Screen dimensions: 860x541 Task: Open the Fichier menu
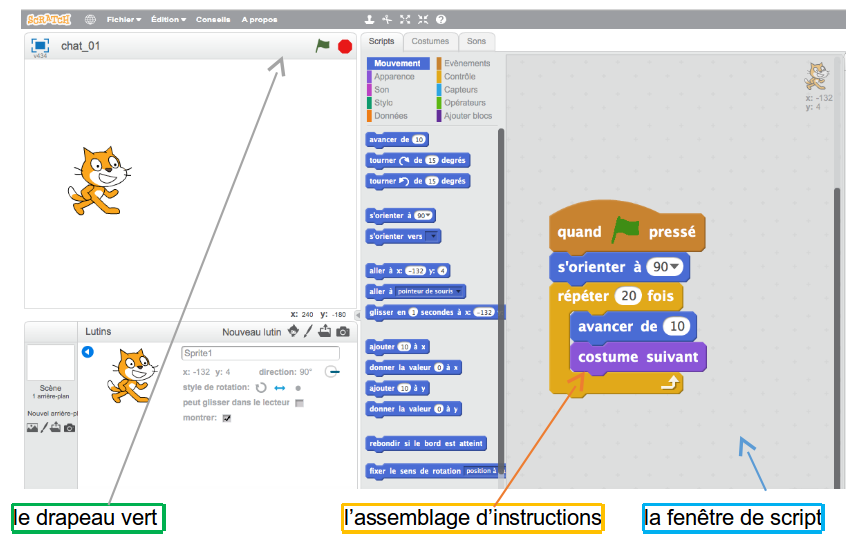point(124,19)
